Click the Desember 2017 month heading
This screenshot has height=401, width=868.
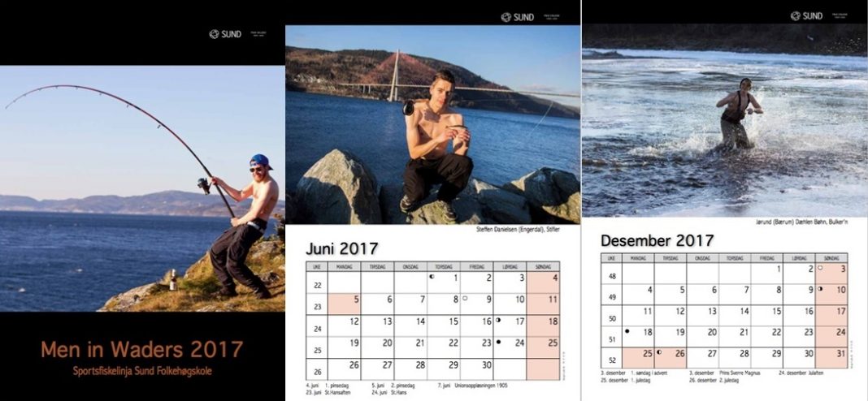(x=657, y=240)
